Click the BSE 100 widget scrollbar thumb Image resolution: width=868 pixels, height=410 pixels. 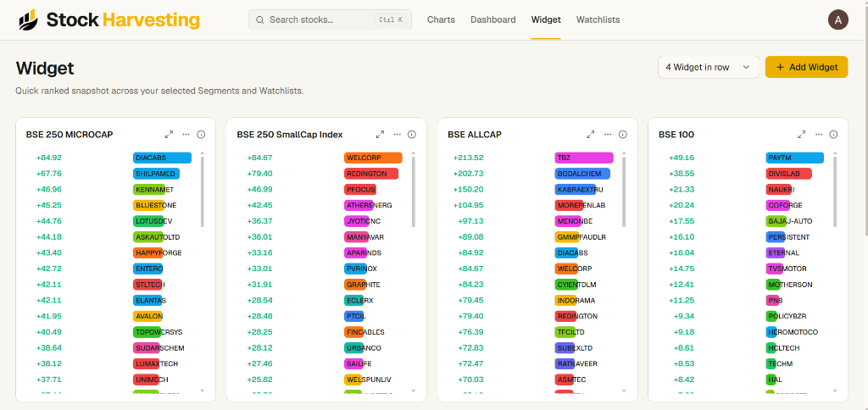click(835, 191)
